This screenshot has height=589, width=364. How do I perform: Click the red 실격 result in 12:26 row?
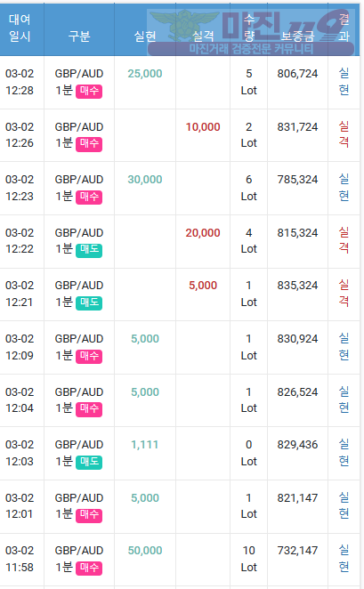tap(344, 134)
